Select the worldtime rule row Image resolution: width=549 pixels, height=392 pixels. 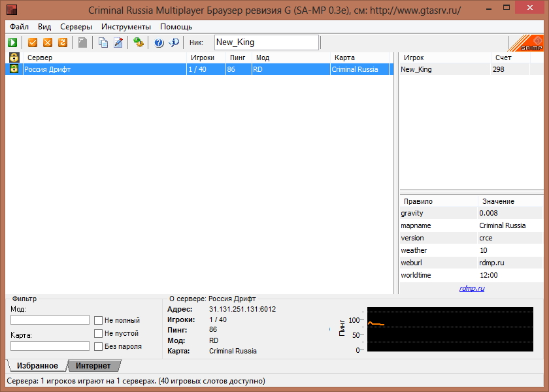471,275
